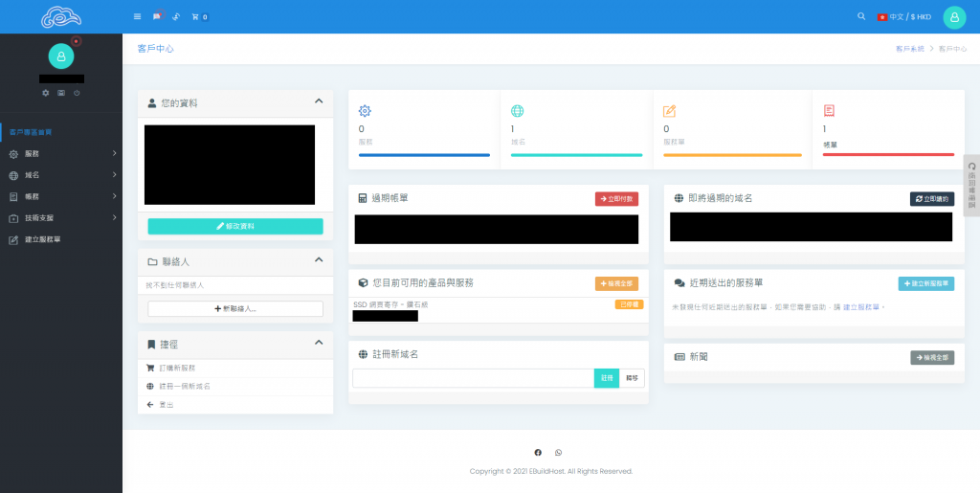
Task: Open the 帳務 sidebar menu item
Action: (x=61, y=196)
